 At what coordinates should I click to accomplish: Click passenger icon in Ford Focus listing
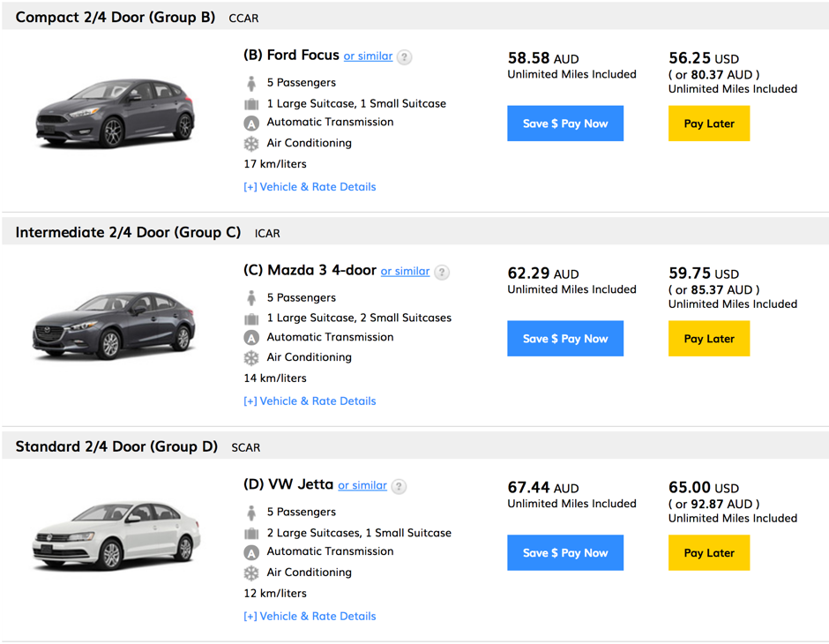pyautogui.click(x=251, y=83)
